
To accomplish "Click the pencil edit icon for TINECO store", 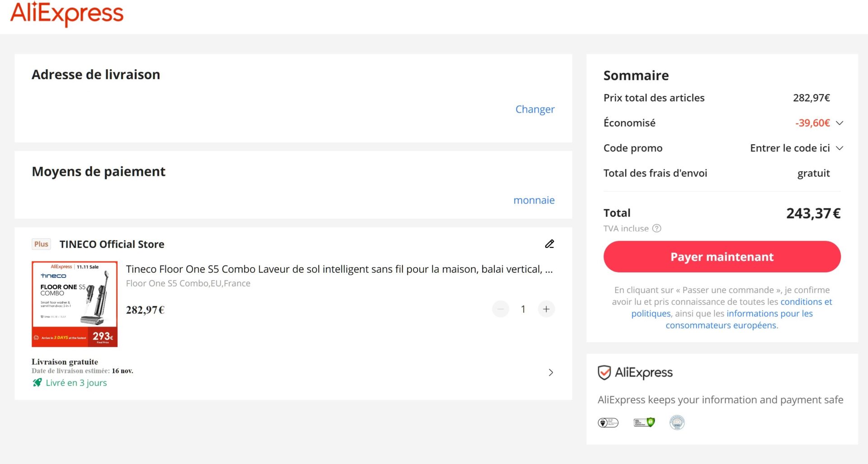I will click(x=549, y=244).
